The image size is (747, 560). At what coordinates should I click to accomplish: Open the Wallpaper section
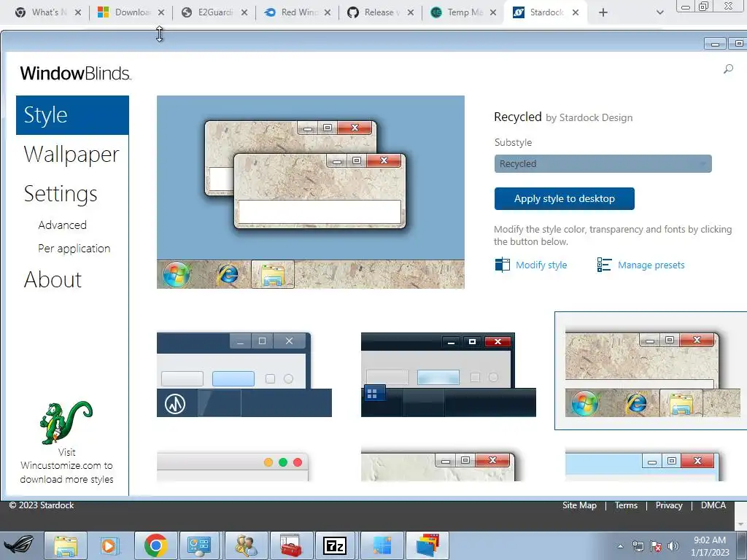[71, 155]
